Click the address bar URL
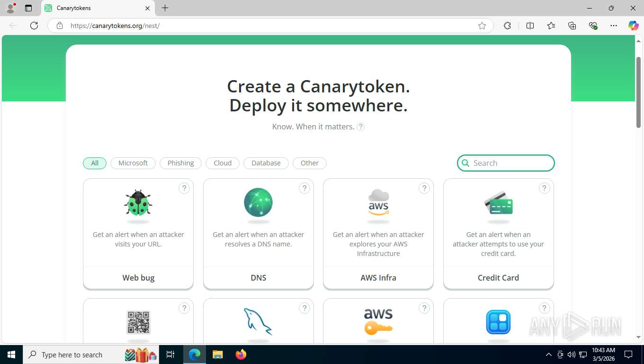Viewport: 644px width, 364px height. click(115, 26)
